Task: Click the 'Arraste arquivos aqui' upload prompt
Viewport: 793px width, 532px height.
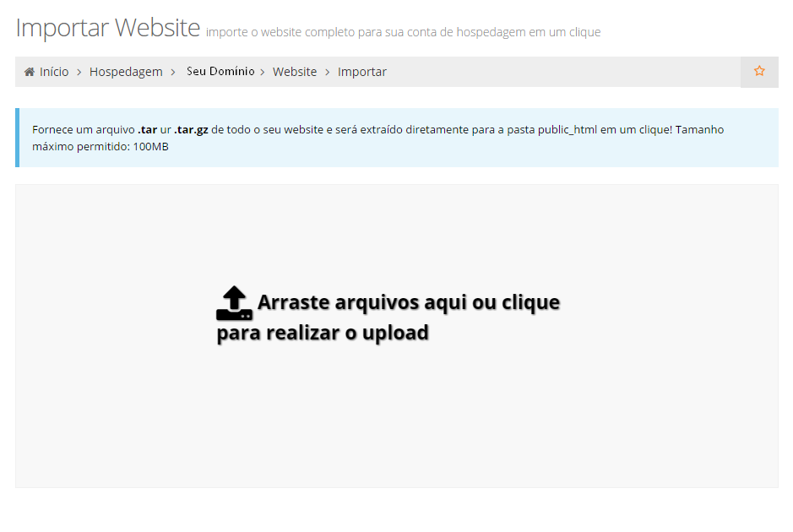Action: point(388,317)
